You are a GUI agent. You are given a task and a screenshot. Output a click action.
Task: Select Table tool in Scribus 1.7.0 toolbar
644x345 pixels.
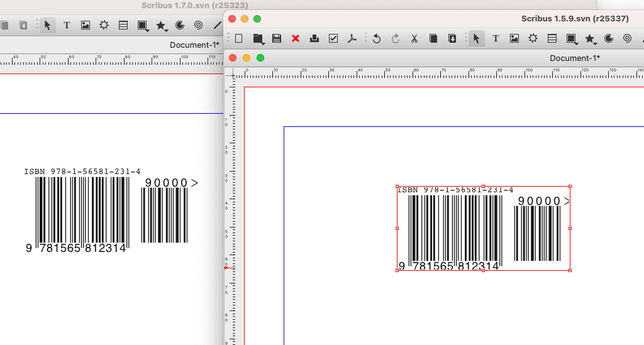tap(123, 25)
